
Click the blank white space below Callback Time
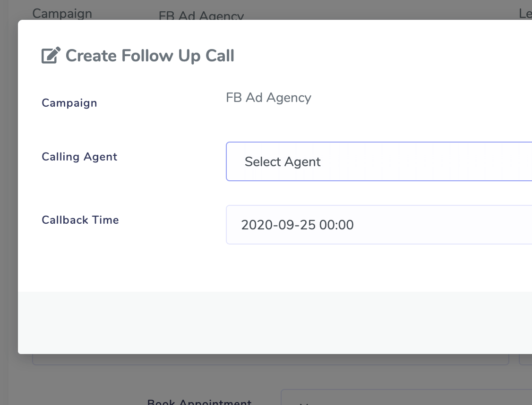(x=275, y=268)
